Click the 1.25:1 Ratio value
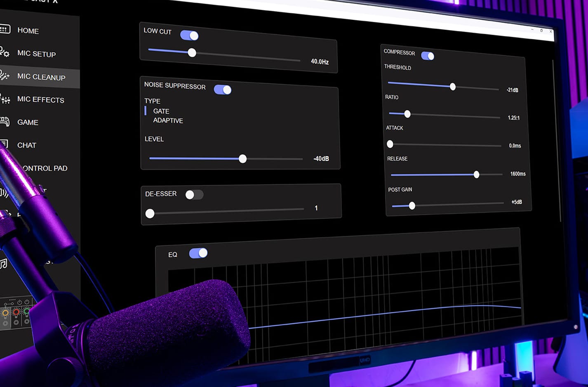The image size is (588, 387). point(514,118)
